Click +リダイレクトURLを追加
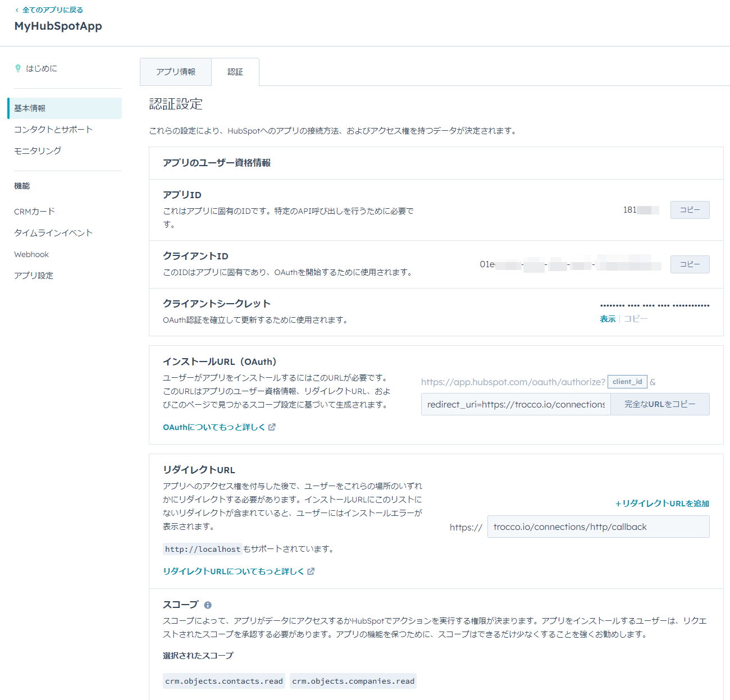The image size is (730, 700). 662,504
